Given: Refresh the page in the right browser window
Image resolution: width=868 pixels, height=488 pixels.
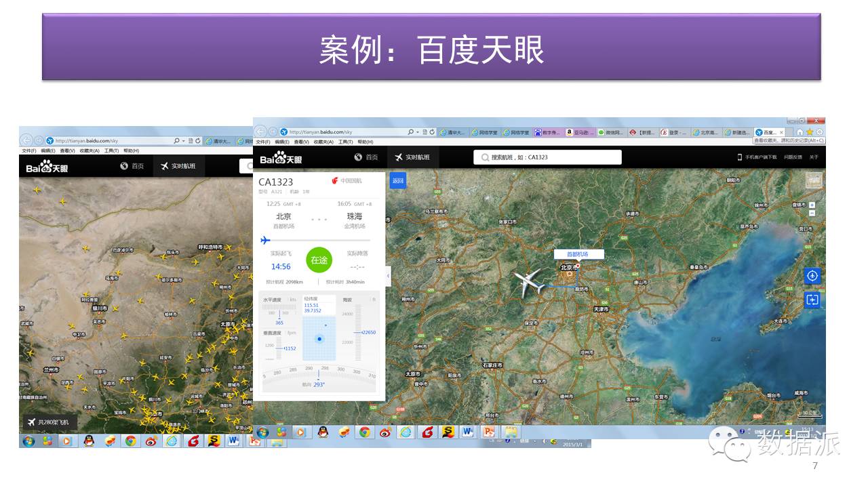Looking at the screenshot, I should pyautogui.click(x=431, y=131).
